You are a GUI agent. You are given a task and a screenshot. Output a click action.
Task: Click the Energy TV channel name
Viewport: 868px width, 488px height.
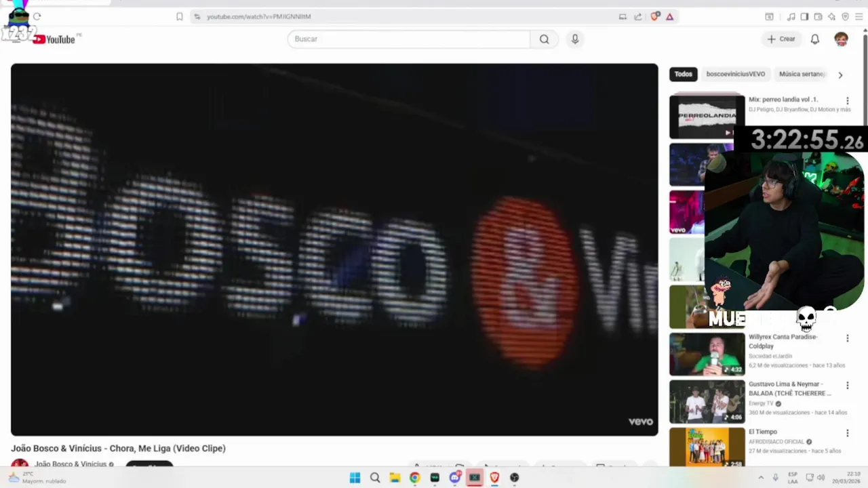pyautogui.click(x=761, y=403)
